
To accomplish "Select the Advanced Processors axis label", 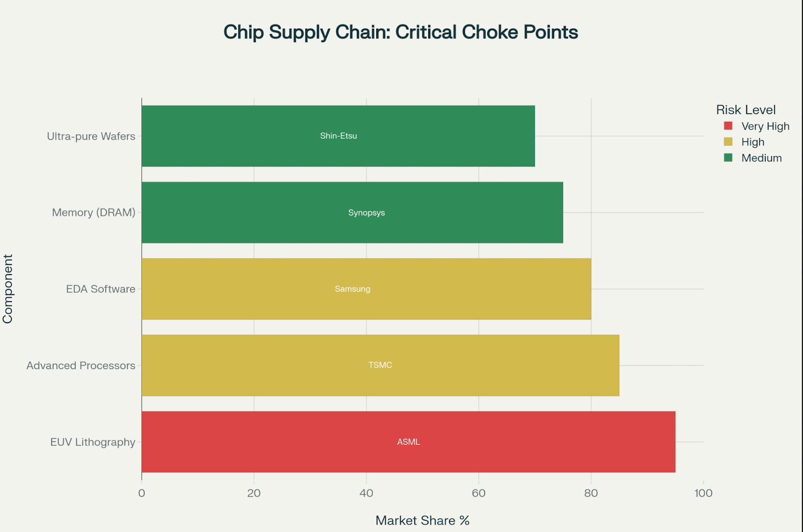I will (81, 366).
